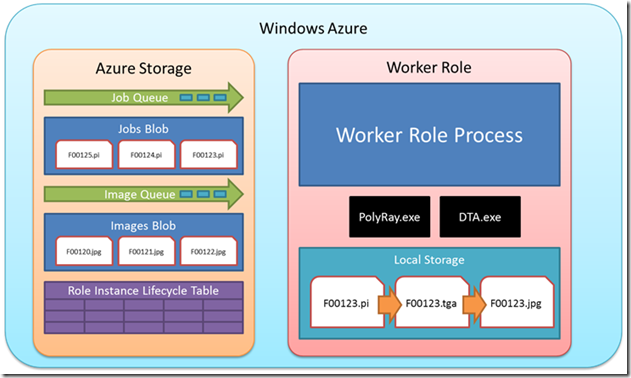The width and height of the screenshot is (631, 378).
Task: Click the orange arrow between .pi and .tga
Action: point(390,304)
